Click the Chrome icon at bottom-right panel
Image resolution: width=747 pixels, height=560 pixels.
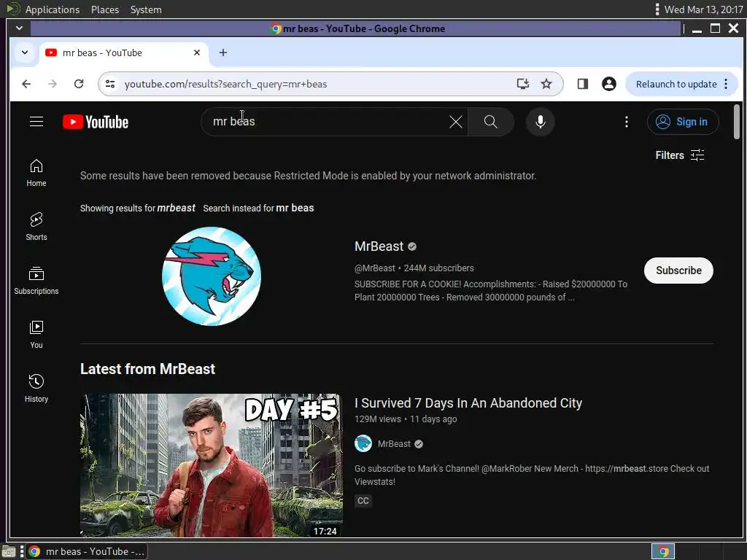click(663, 551)
